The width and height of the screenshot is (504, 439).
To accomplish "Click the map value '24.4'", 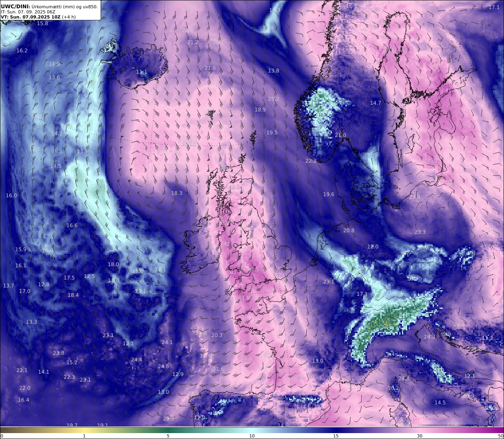I will point(137,360).
